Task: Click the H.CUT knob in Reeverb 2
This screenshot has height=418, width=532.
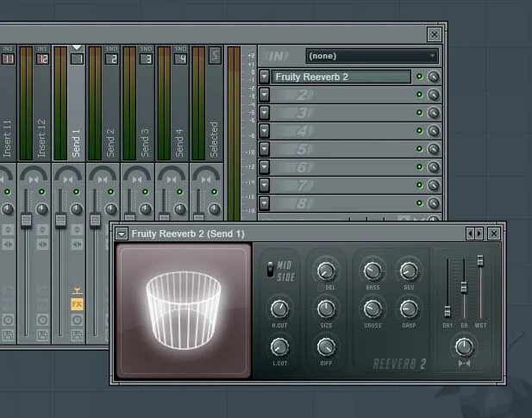Action: (279, 309)
